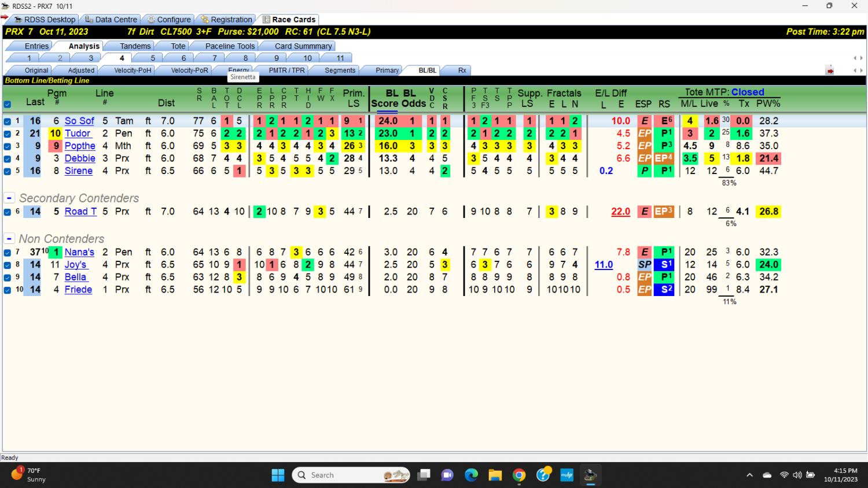Collapse the Secondary Contenders group
Image resolution: width=868 pixels, height=488 pixels.
(9, 198)
